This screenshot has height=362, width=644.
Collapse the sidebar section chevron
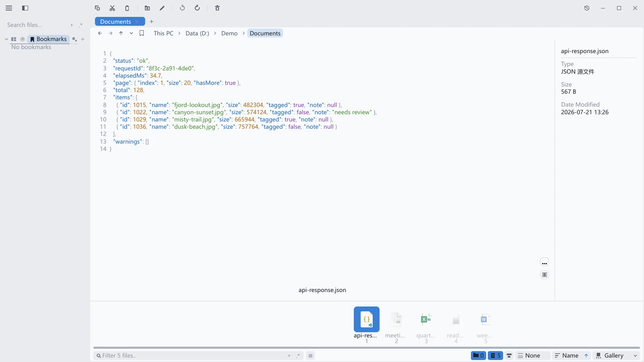tap(6, 39)
